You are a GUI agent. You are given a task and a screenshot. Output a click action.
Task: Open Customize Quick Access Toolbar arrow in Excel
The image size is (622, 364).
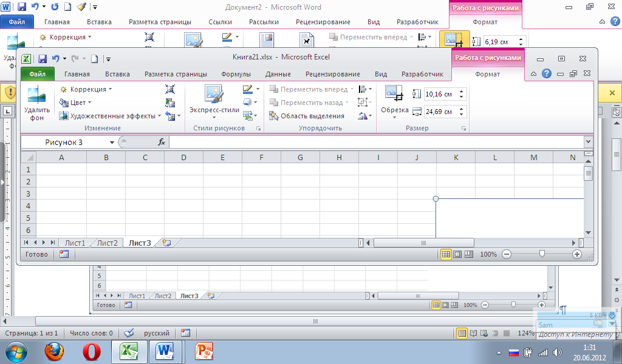click(108, 59)
